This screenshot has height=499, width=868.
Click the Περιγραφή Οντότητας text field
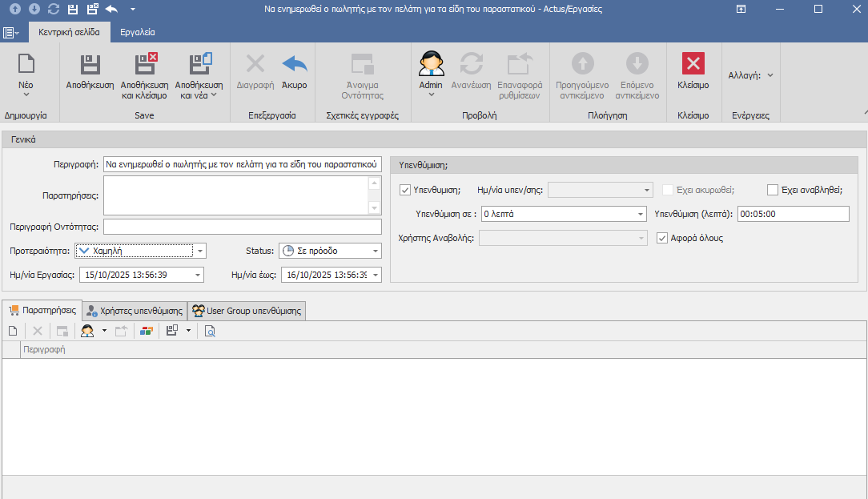click(242, 227)
